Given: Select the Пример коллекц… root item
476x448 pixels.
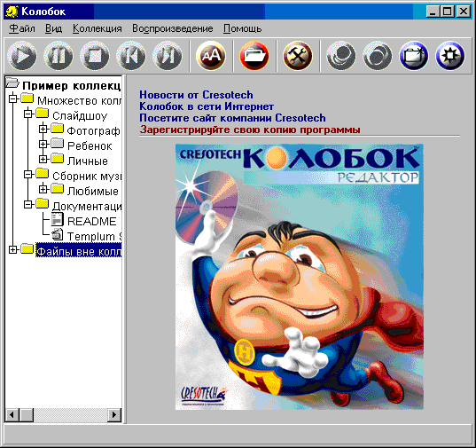Looking at the screenshot, I should 71,86.
